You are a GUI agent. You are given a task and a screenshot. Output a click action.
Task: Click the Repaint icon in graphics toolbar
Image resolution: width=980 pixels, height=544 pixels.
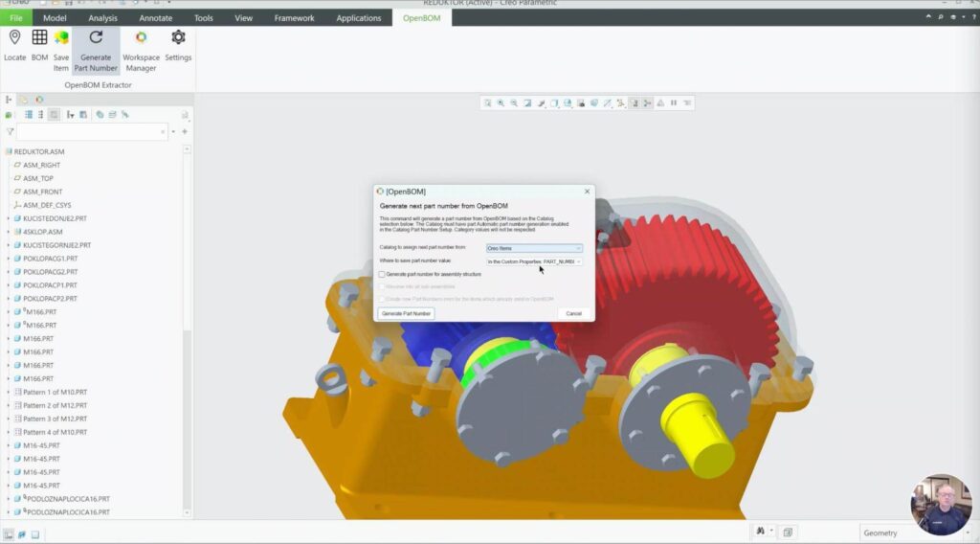pyautogui.click(x=527, y=103)
